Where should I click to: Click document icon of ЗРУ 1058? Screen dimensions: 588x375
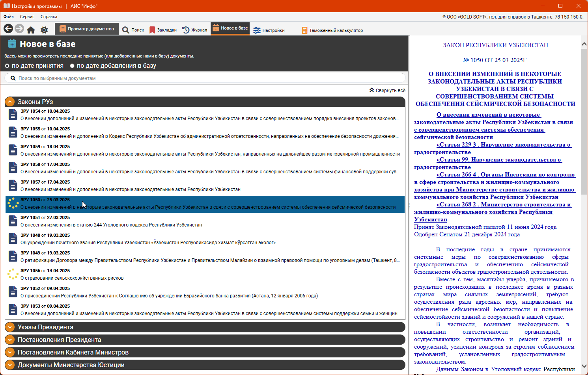[13, 168]
